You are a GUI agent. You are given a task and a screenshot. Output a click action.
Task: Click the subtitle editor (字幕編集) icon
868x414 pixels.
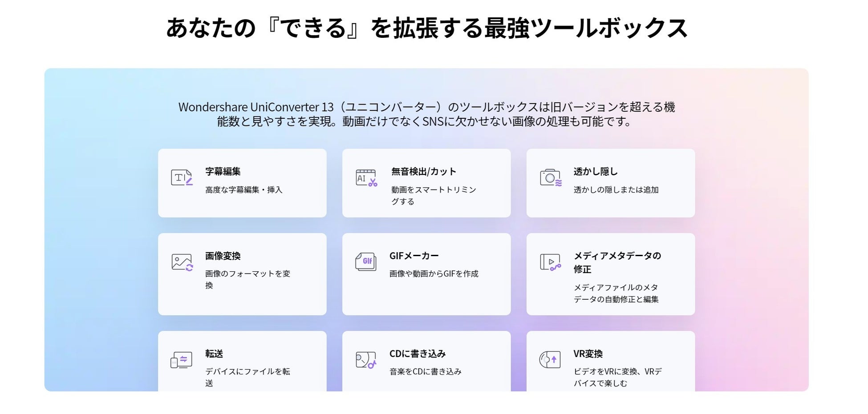182,177
